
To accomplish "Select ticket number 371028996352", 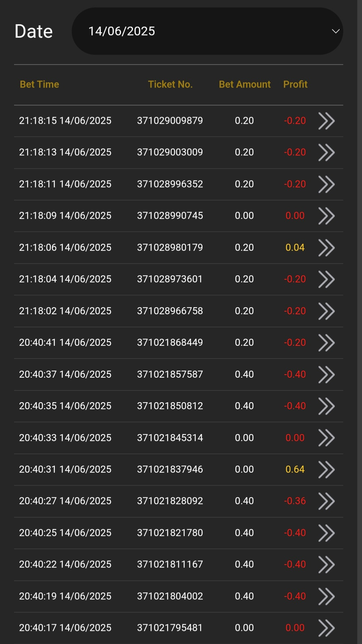I will pyautogui.click(x=170, y=184).
